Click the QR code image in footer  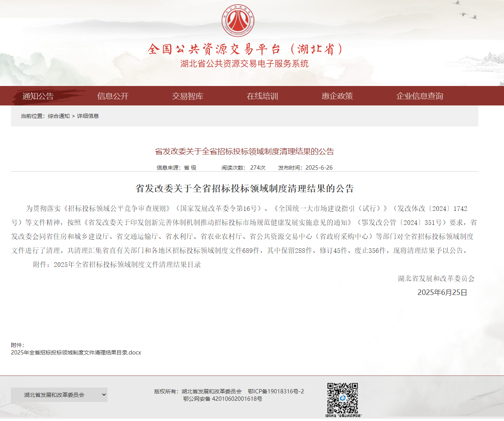click(342, 398)
